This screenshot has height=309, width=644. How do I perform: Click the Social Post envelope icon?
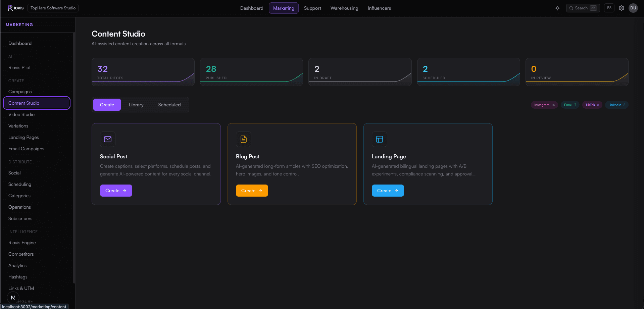coord(108,139)
